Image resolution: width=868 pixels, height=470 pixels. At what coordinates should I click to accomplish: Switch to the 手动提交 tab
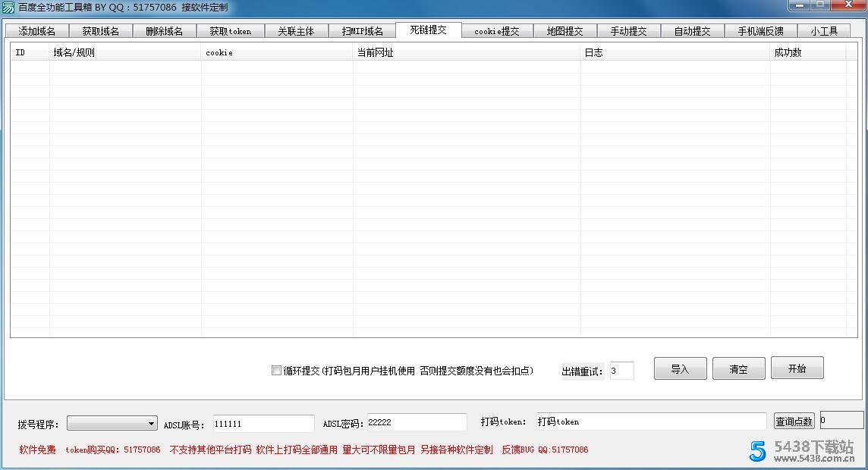pyautogui.click(x=627, y=31)
